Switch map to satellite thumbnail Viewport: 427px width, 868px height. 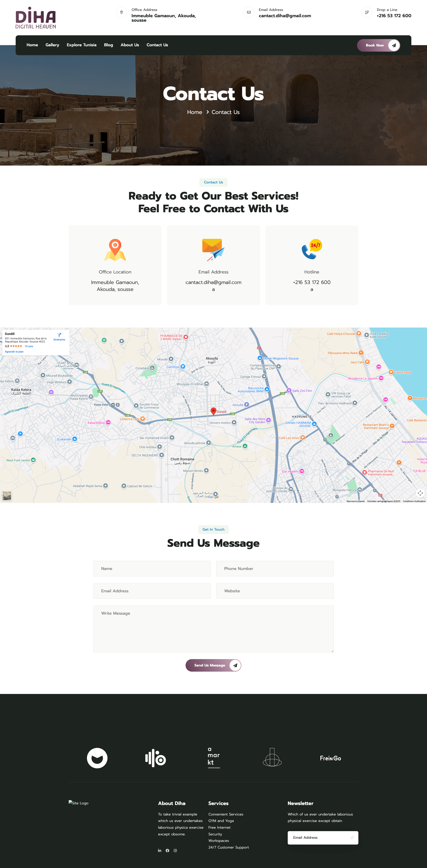pyautogui.click(x=7, y=496)
